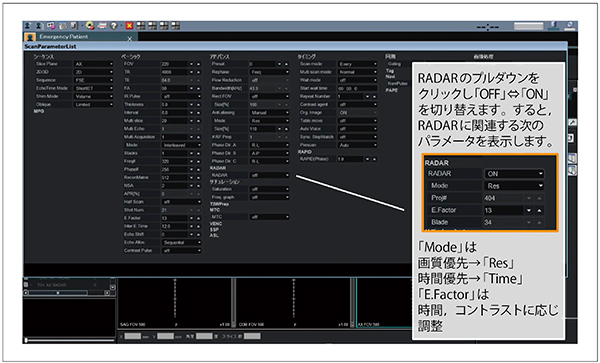Select the AX FOV 500 viewport

click(x=384, y=302)
